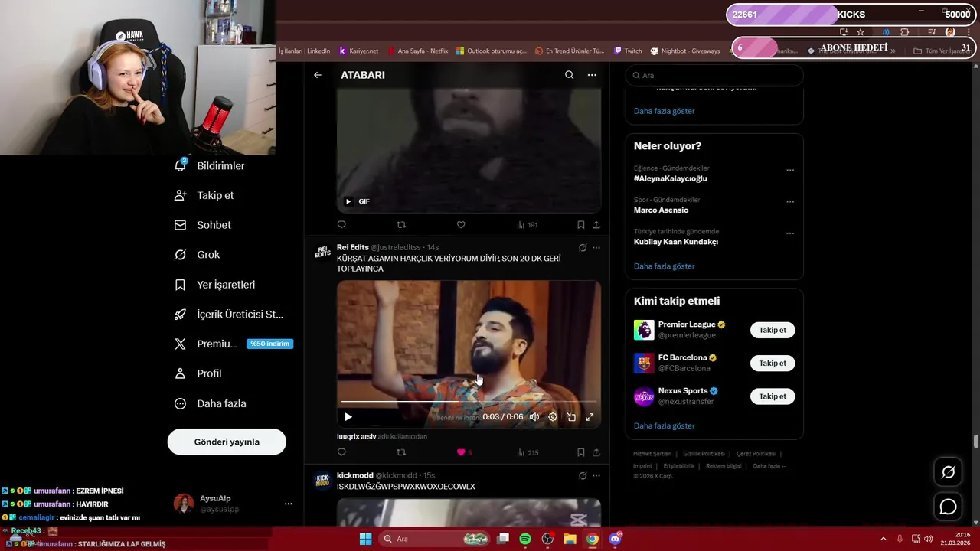Open Bildirimler notifications
Screen dimensions: 980x551
210,165
